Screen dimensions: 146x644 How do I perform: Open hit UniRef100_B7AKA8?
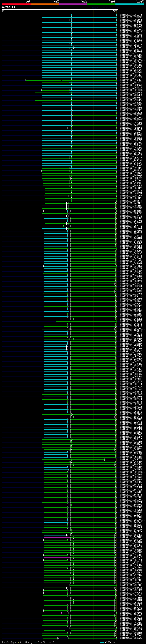tap(131, 615)
